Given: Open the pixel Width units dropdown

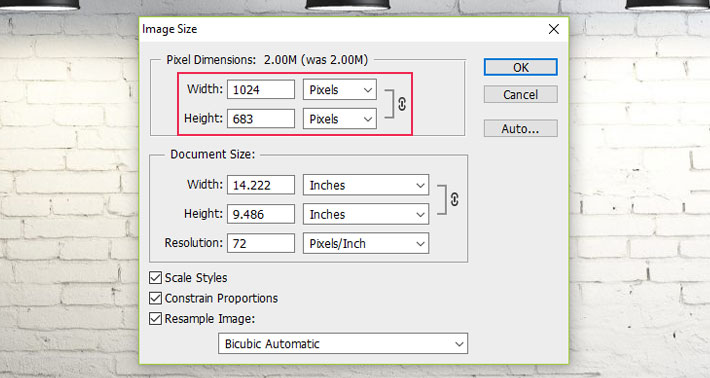Looking at the screenshot, I should click(x=340, y=90).
